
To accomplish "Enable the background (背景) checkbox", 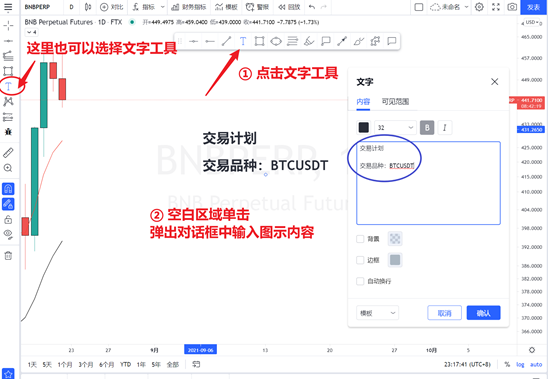I will click(360, 239).
